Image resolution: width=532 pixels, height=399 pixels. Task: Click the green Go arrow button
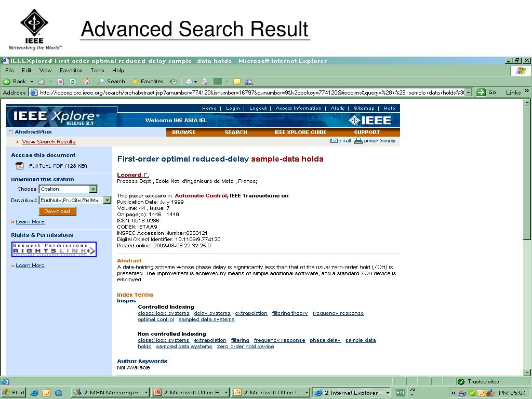[481, 92]
